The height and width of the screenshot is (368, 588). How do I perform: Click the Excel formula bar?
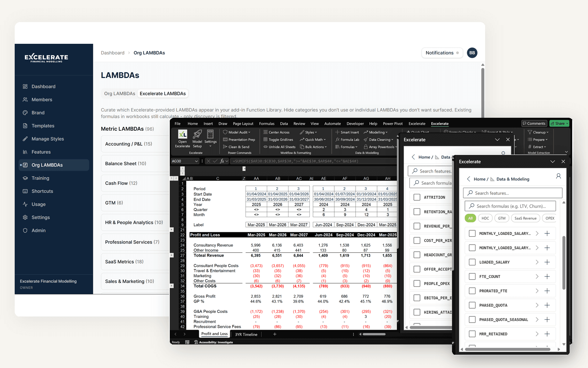[x=313, y=161]
